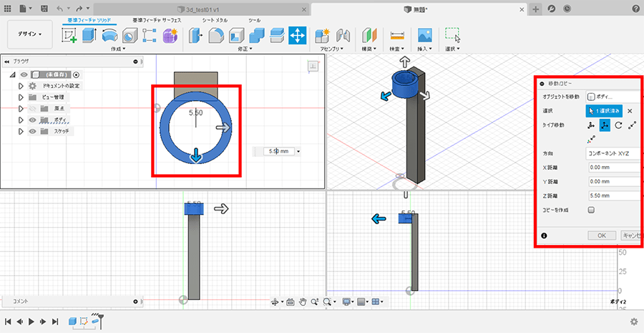Image resolution: width=644 pixels, height=333 pixels.
Task: Click the Create Sketch tool icon
Action: click(x=69, y=34)
